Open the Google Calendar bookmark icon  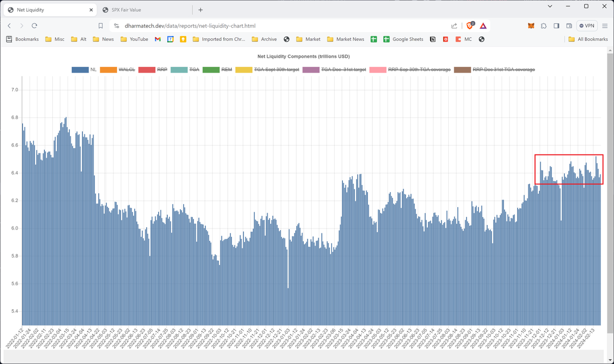click(x=170, y=39)
